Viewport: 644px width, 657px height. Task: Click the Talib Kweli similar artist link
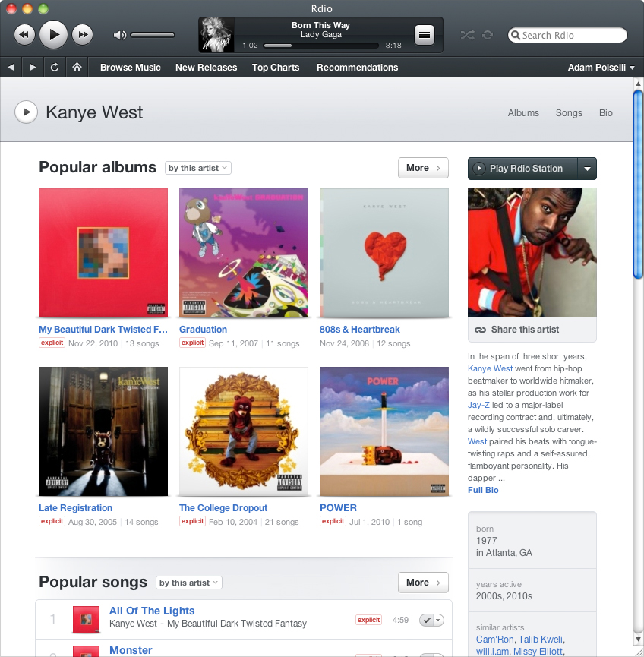pyautogui.click(x=541, y=640)
